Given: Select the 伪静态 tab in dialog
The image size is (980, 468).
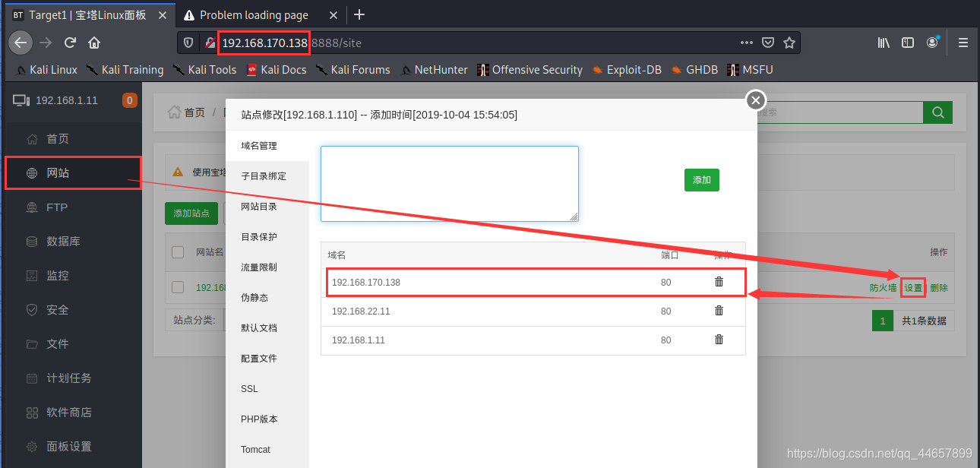Looking at the screenshot, I should coord(267,298).
